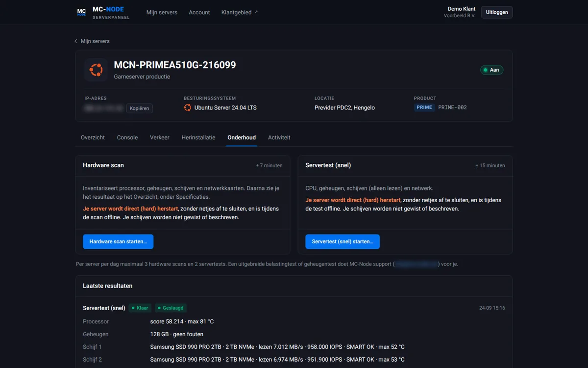Switch to the Activiteit tab

279,137
